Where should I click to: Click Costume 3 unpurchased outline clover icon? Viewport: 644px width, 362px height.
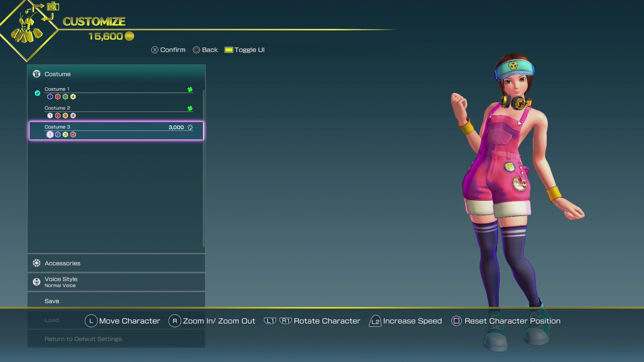tap(190, 127)
